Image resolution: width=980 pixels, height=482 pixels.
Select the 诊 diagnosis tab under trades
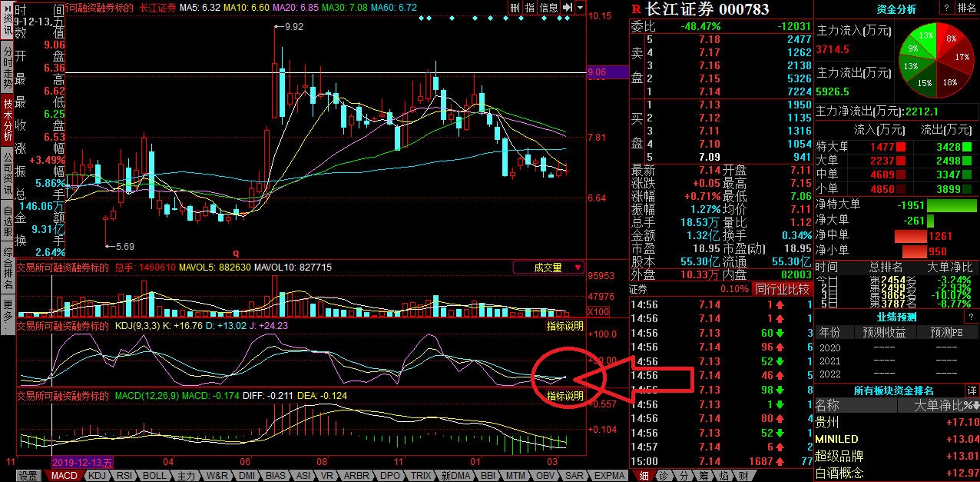(x=664, y=476)
